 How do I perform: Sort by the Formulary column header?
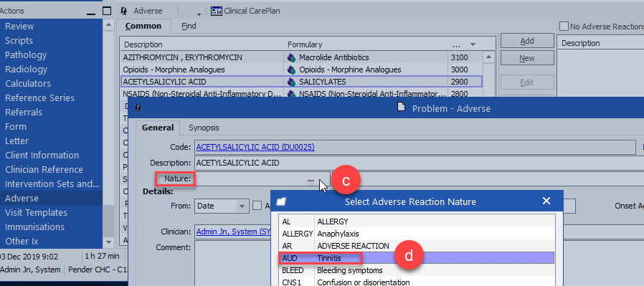tap(366, 44)
